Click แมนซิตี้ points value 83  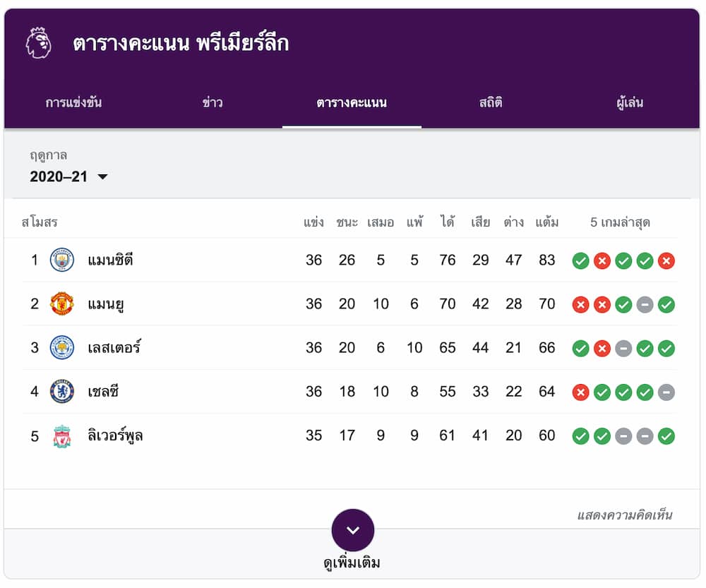coord(546,260)
